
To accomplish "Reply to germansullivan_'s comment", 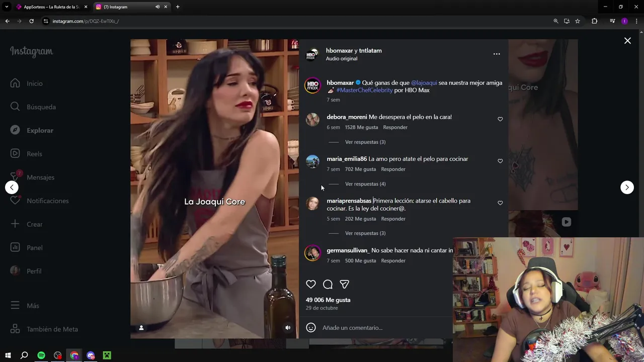I will point(393,261).
